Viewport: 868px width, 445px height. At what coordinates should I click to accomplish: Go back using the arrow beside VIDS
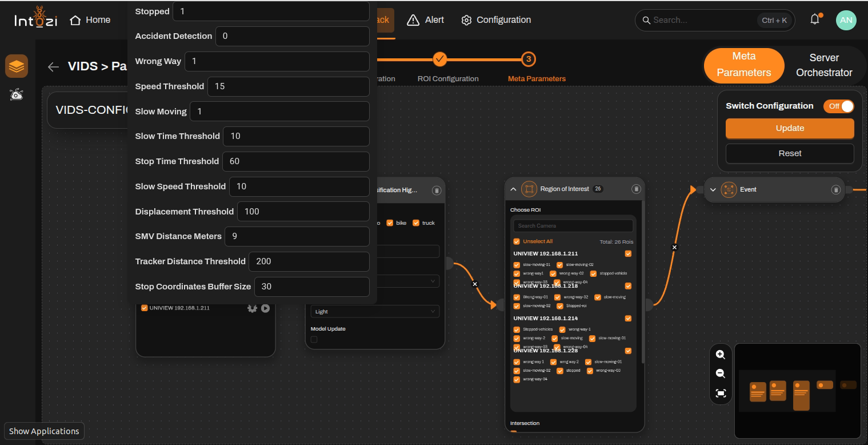(x=53, y=67)
